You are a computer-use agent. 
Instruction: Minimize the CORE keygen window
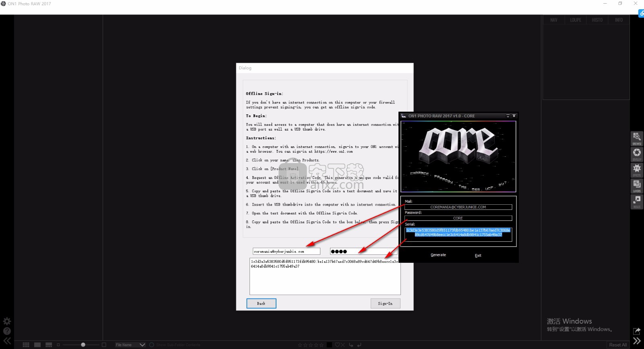pos(508,116)
